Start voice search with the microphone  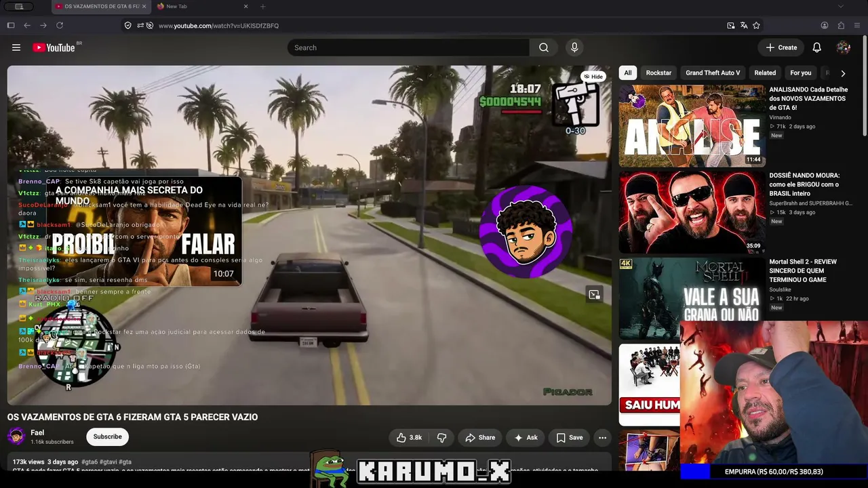click(x=574, y=47)
